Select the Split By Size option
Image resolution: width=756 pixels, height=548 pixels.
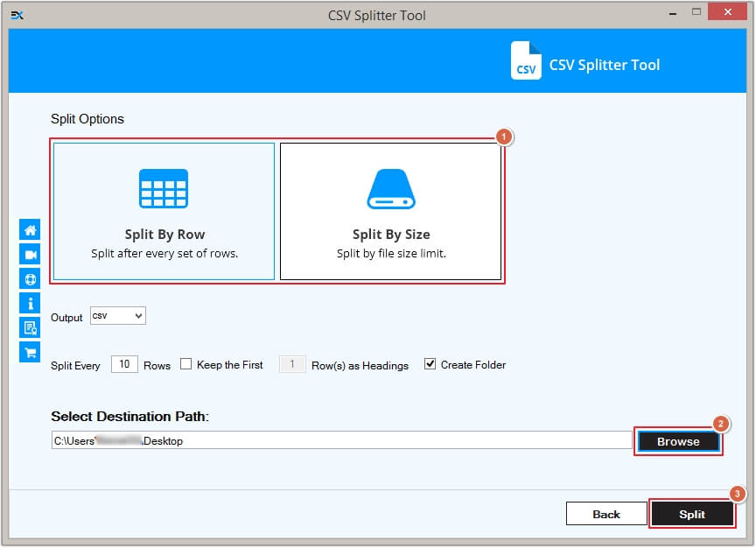click(391, 210)
